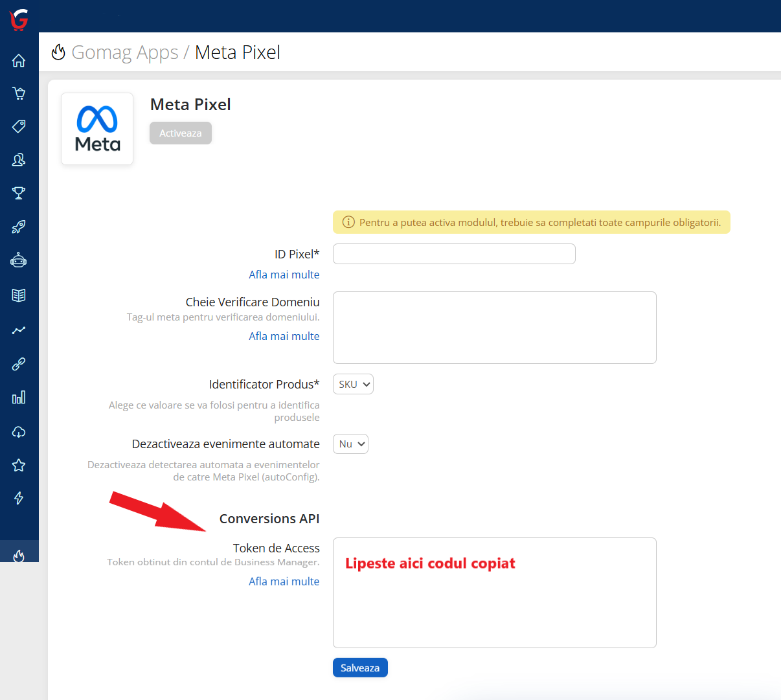Select the shopping cart sidebar icon

pos(19,93)
